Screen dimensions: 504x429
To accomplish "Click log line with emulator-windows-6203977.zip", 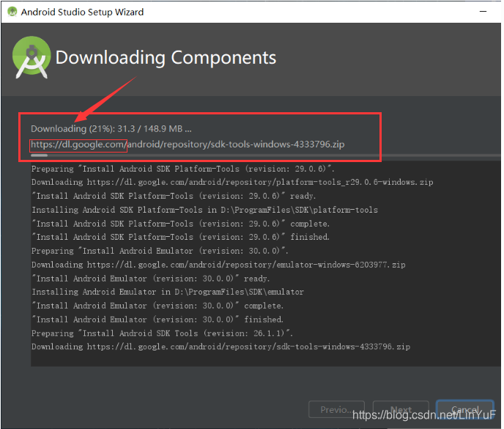I will (218, 265).
